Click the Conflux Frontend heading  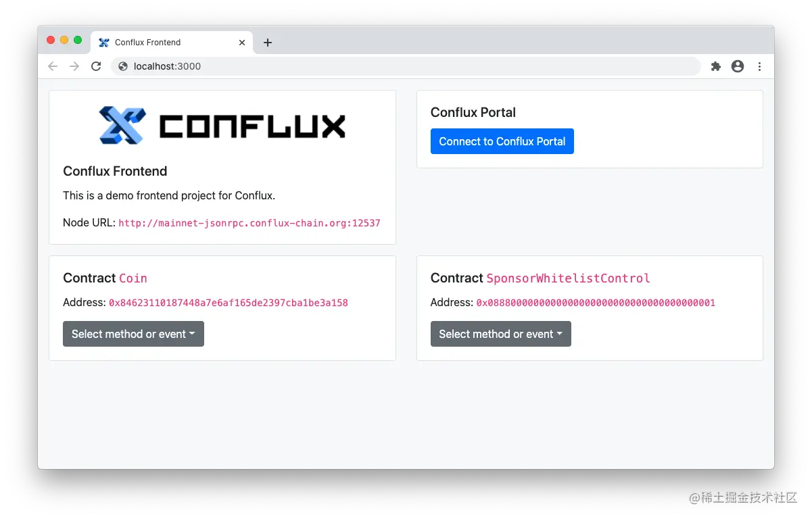coord(115,172)
